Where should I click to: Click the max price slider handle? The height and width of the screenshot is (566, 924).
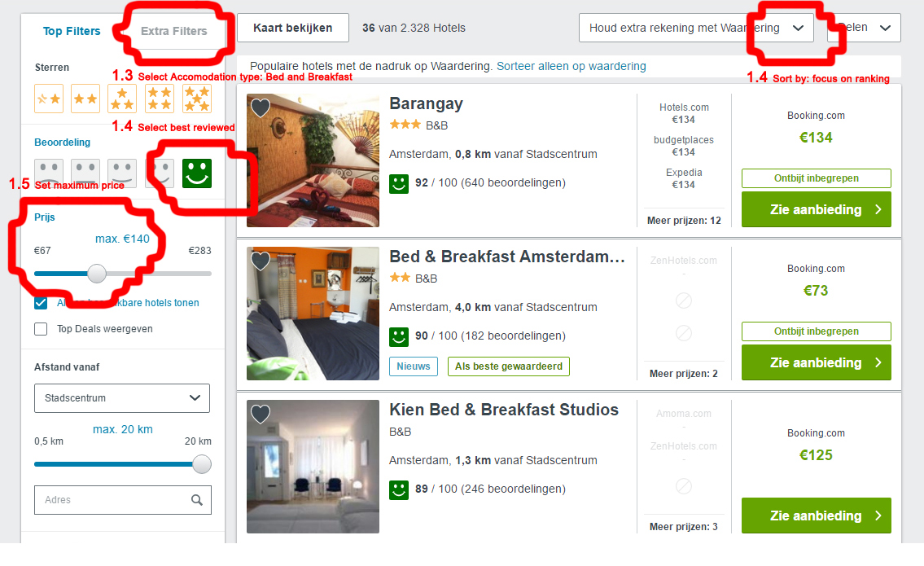tap(97, 274)
